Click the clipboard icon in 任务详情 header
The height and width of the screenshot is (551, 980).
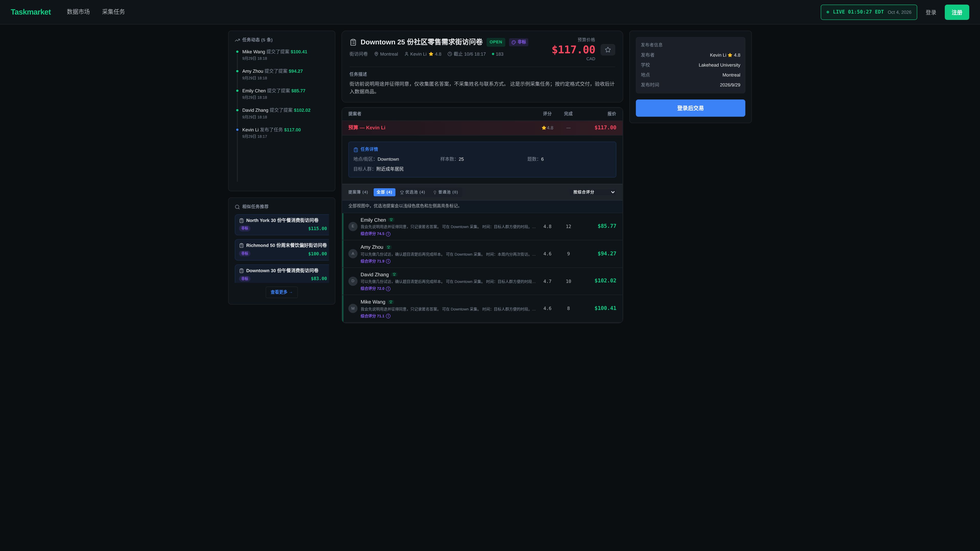click(x=356, y=150)
